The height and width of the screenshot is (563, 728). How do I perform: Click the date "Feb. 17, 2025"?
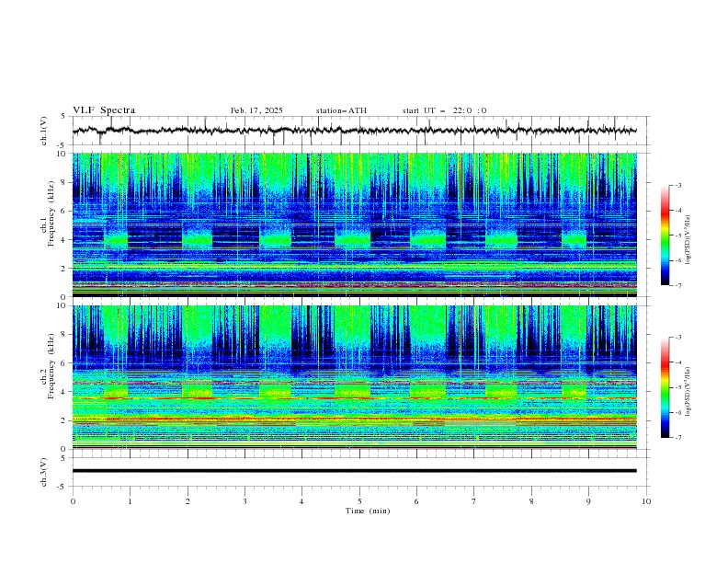coord(256,110)
